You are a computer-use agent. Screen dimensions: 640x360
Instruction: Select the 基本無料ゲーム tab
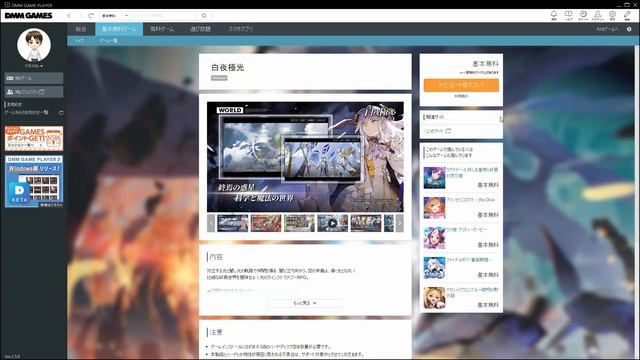119,29
